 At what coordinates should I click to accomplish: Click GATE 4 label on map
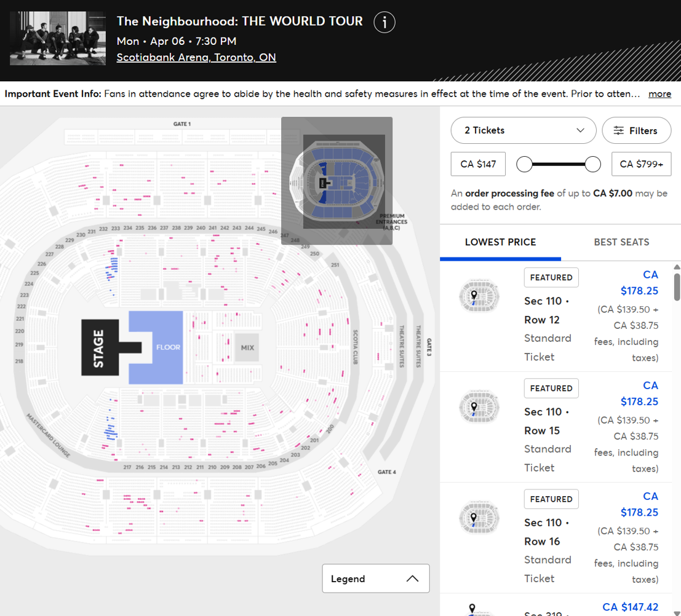pyautogui.click(x=386, y=472)
